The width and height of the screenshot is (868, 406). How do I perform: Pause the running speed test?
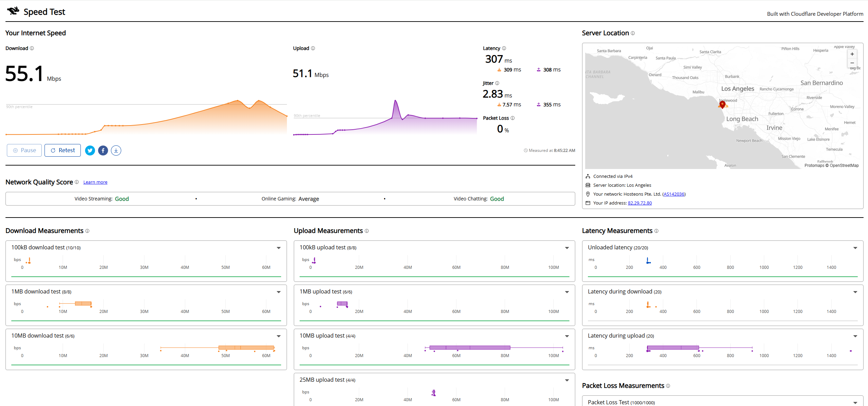pyautogui.click(x=24, y=150)
